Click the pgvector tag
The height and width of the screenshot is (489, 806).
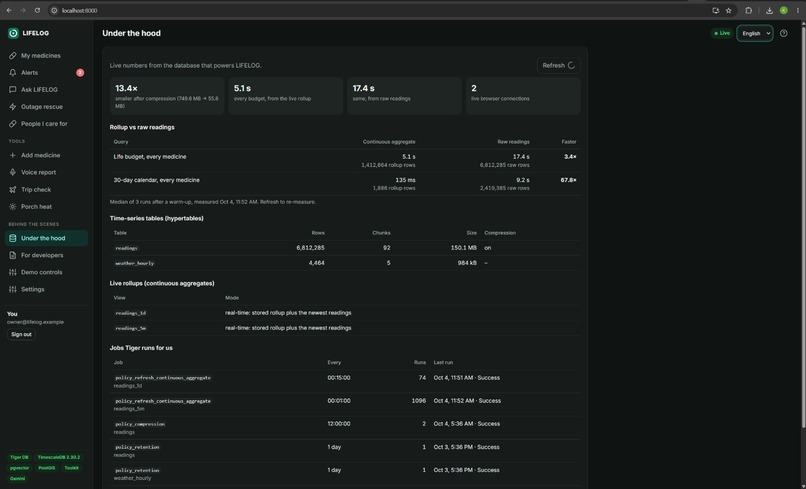point(20,468)
